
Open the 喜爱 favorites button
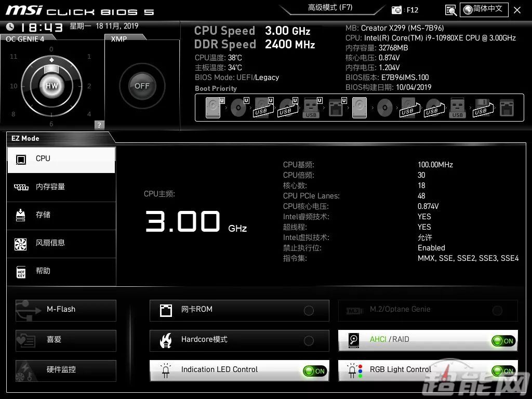[x=66, y=340]
